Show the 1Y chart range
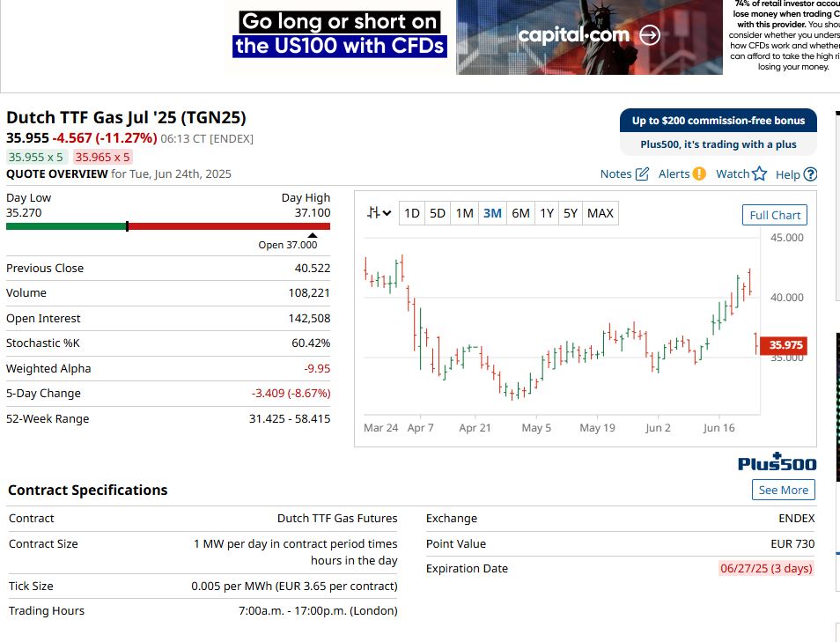The width and height of the screenshot is (840, 642). point(547,213)
